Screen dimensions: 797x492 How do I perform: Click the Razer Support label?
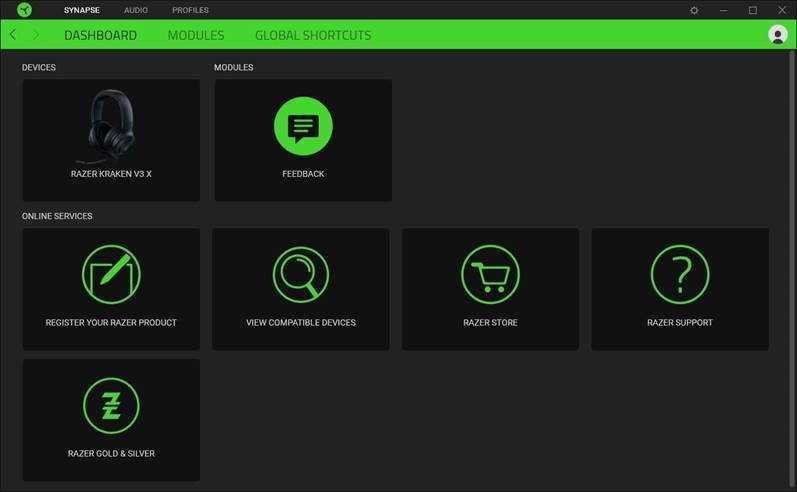(680, 323)
